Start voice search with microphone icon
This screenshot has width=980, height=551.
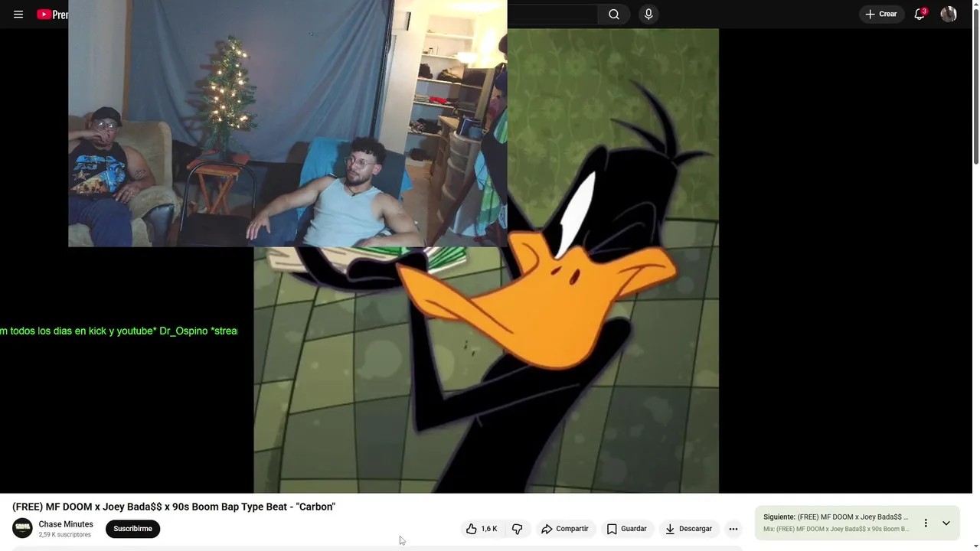pos(648,15)
